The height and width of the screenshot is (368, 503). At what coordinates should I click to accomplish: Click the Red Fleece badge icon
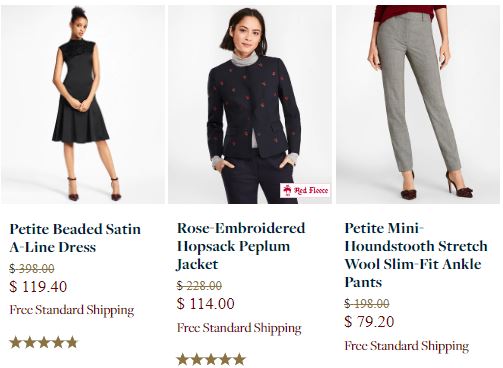(x=305, y=190)
